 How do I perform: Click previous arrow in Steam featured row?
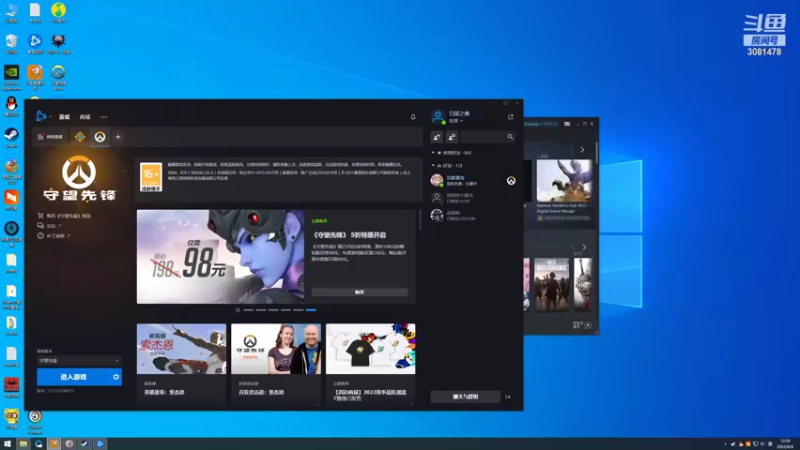(x=571, y=150)
